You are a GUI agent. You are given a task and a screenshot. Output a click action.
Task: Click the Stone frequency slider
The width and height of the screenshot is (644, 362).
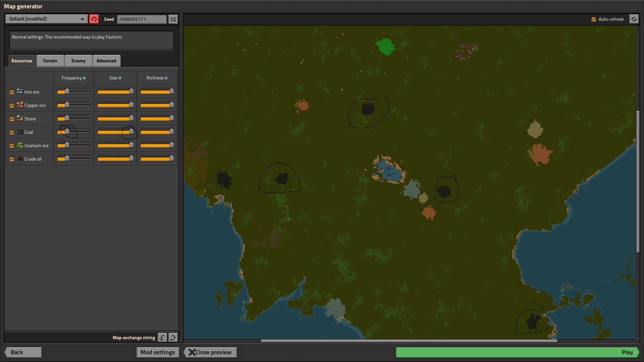click(x=74, y=118)
